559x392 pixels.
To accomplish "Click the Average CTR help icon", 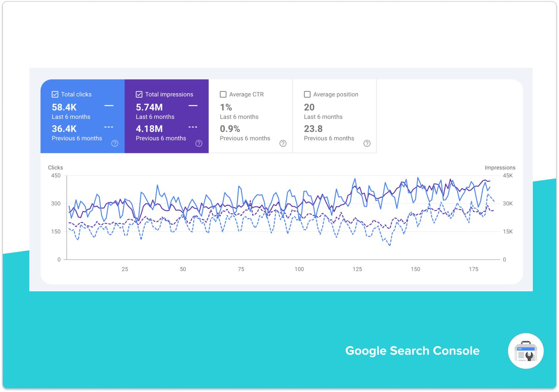I will (x=283, y=143).
